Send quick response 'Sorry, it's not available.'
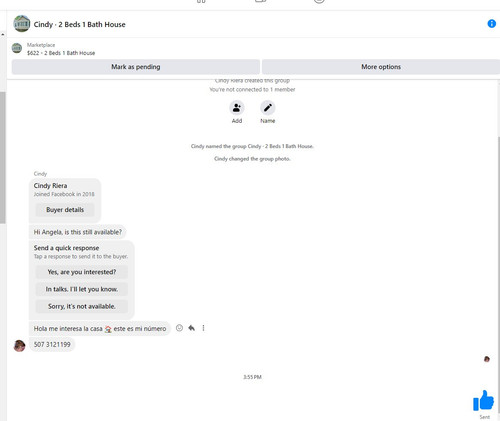500x421 pixels. tap(82, 306)
